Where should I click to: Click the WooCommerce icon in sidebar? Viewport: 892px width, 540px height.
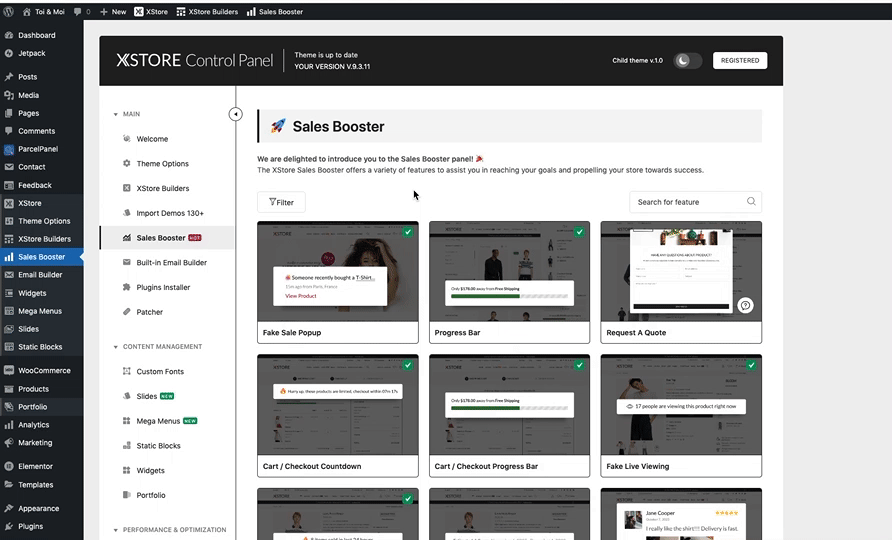[x=9, y=370]
